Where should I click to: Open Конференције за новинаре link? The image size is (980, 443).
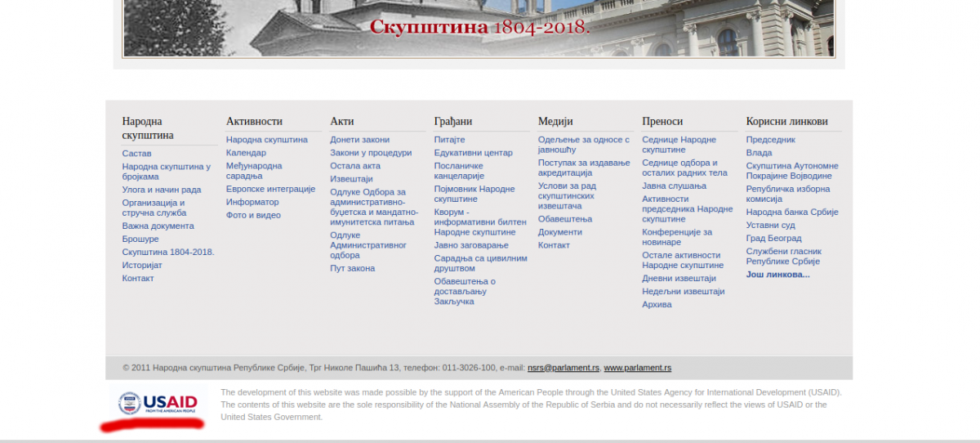tap(677, 237)
